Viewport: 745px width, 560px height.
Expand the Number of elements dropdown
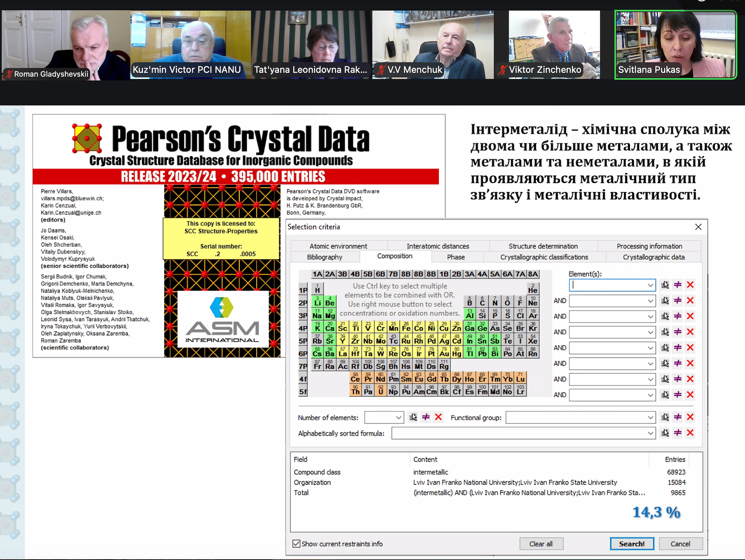398,418
